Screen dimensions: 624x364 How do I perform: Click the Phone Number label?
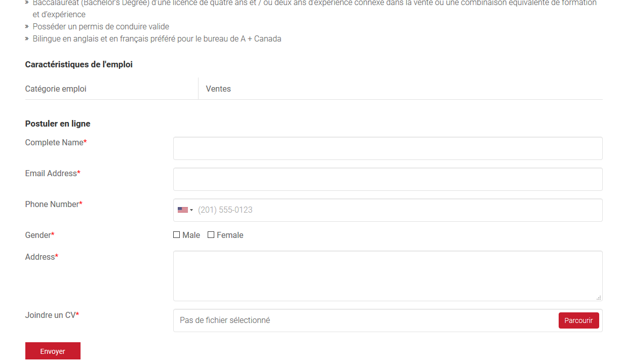(x=52, y=205)
